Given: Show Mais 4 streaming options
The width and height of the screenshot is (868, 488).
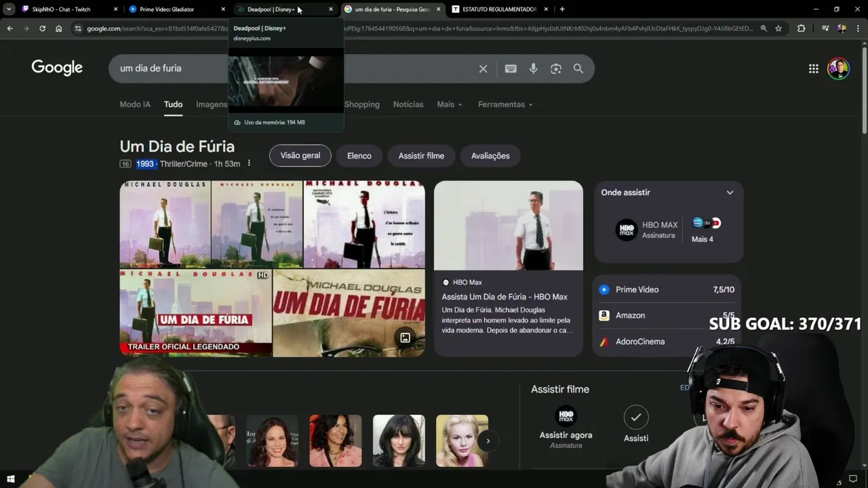Looking at the screenshot, I should (703, 230).
